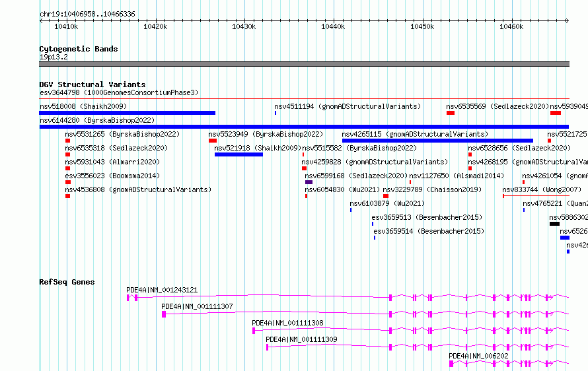Click the DGV Structural Variants track title
The width and height of the screenshot is (588, 371).
tap(92, 84)
